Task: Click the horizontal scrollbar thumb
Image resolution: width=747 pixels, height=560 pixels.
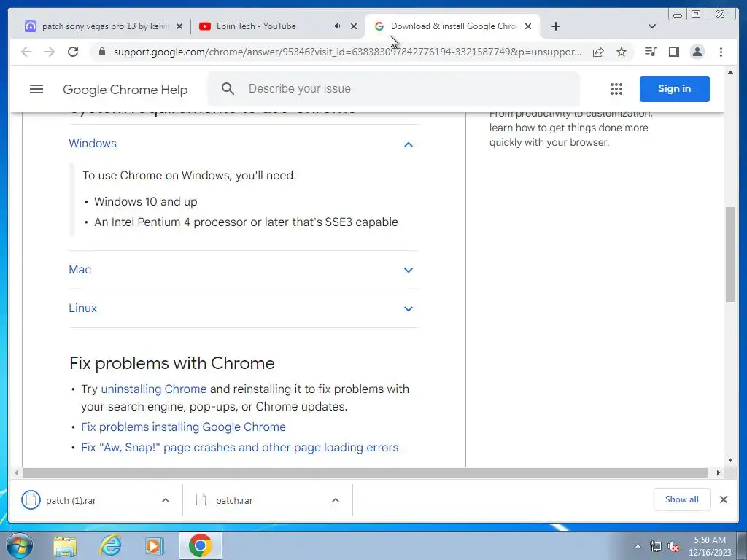Action: (365, 472)
